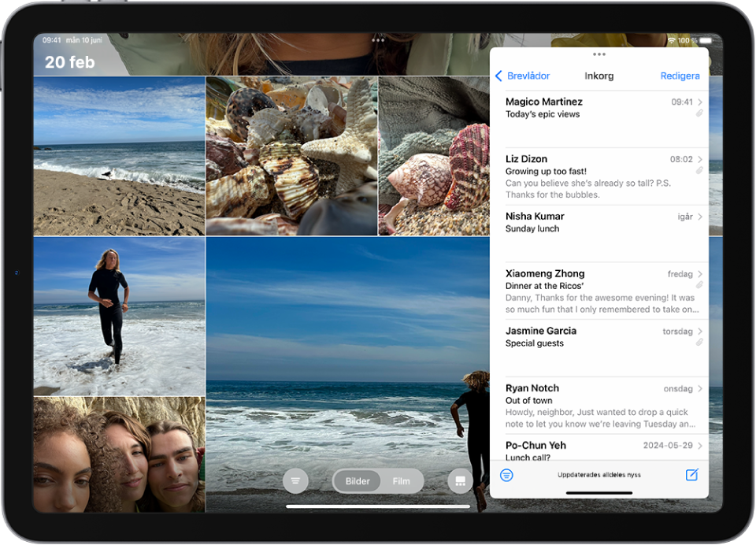Open chevron for Liz Dizon message
The width and height of the screenshot is (756, 545).
(700, 159)
